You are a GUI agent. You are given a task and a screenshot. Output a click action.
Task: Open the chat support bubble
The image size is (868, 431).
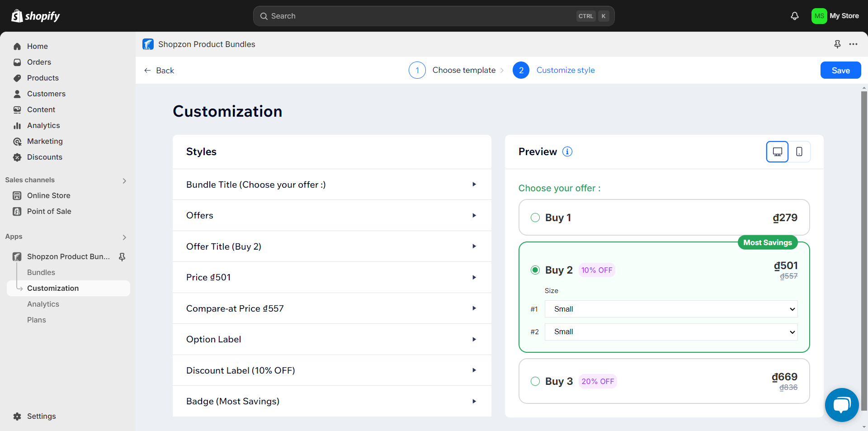tap(841, 405)
